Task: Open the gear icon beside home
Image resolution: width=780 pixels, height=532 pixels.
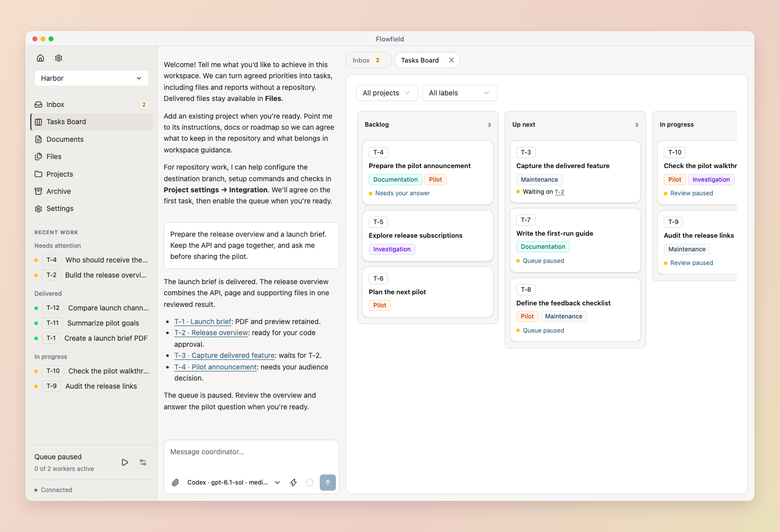Action: (x=59, y=58)
